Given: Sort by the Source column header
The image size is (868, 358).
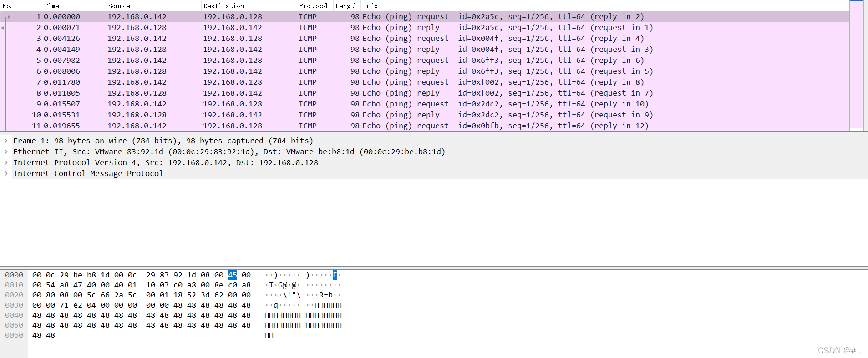Looking at the screenshot, I should pyautogui.click(x=153, y=6).
